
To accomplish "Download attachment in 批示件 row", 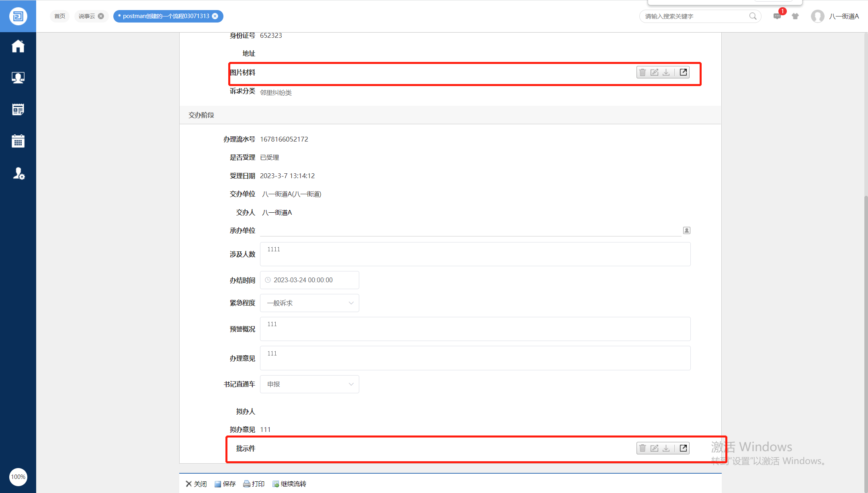I will pos(666,448).
